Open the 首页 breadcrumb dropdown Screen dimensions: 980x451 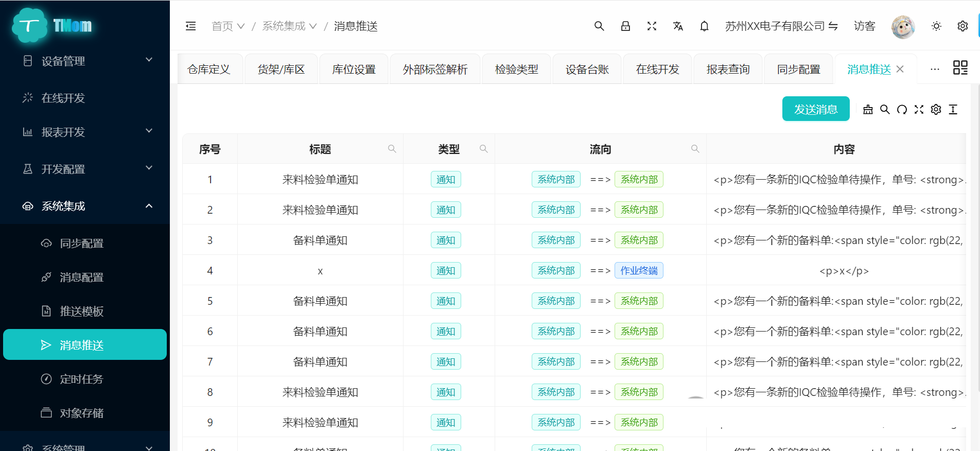pyautogui.click(x=227, y=26)
